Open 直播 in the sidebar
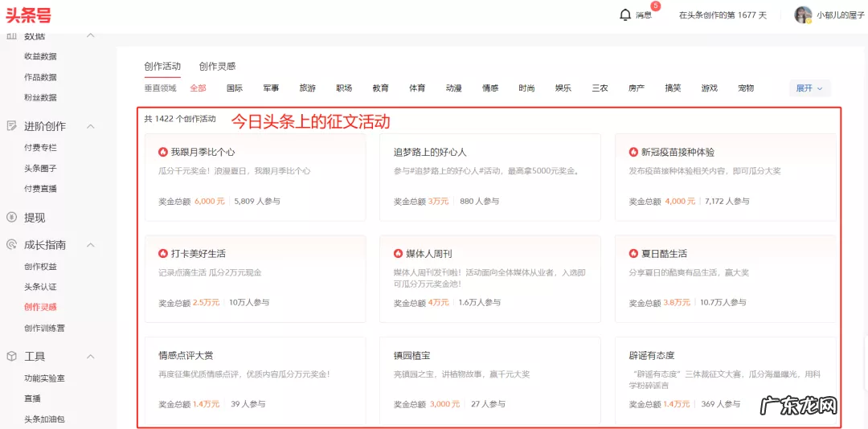The height and width of the screenshot is (429, 868). tap(32, 398)
